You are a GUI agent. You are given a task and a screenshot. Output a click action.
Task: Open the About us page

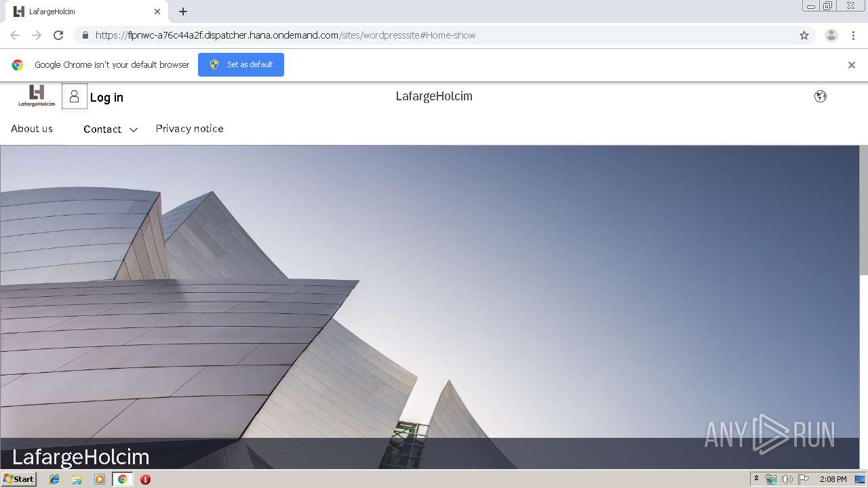click(32, 129)
